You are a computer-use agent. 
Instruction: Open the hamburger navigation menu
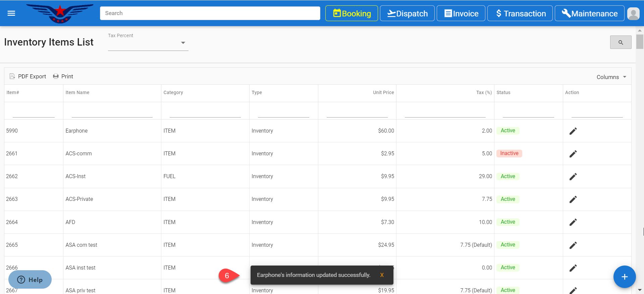(11, 13)
